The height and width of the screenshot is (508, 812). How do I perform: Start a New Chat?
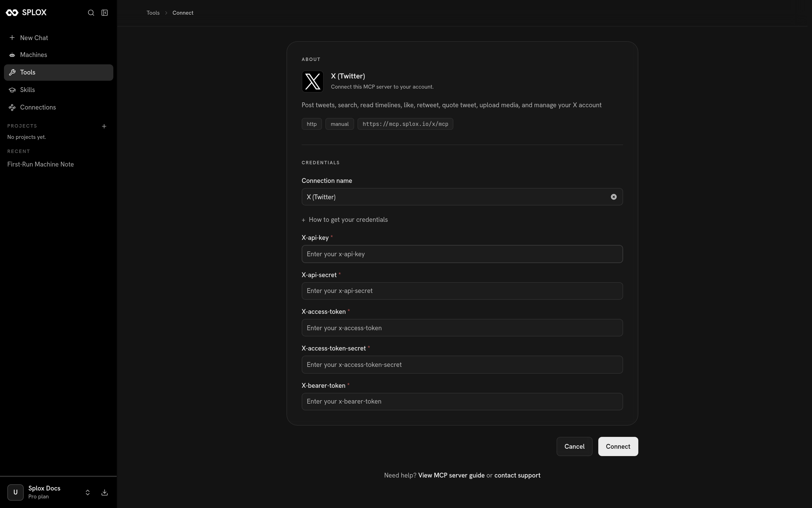(59, 38)
